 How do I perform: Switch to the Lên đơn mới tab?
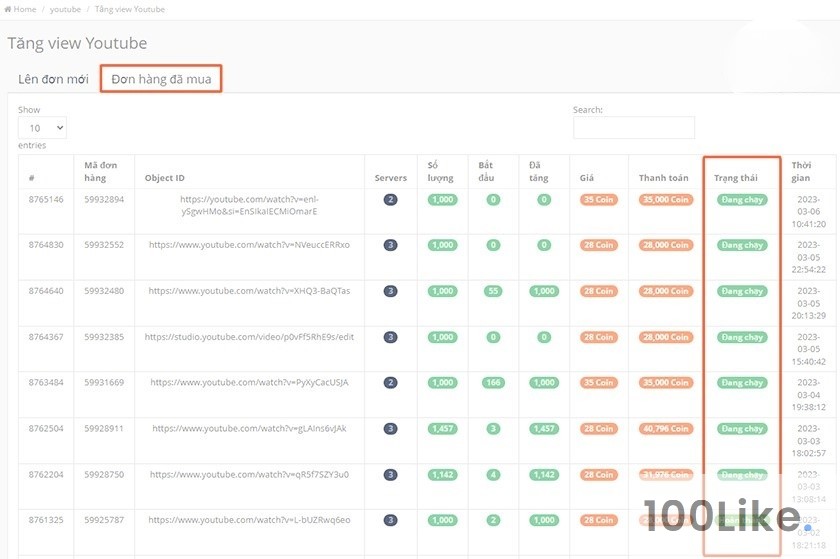click(53, 79)
